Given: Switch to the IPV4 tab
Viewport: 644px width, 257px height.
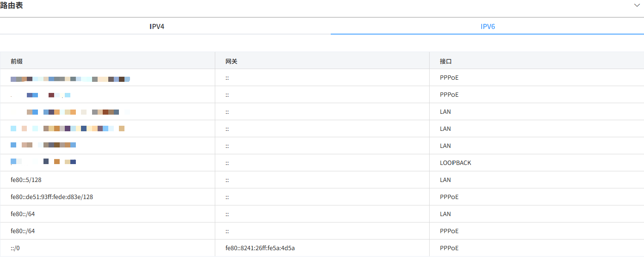Looking at the screenshot, I should 158,26.
